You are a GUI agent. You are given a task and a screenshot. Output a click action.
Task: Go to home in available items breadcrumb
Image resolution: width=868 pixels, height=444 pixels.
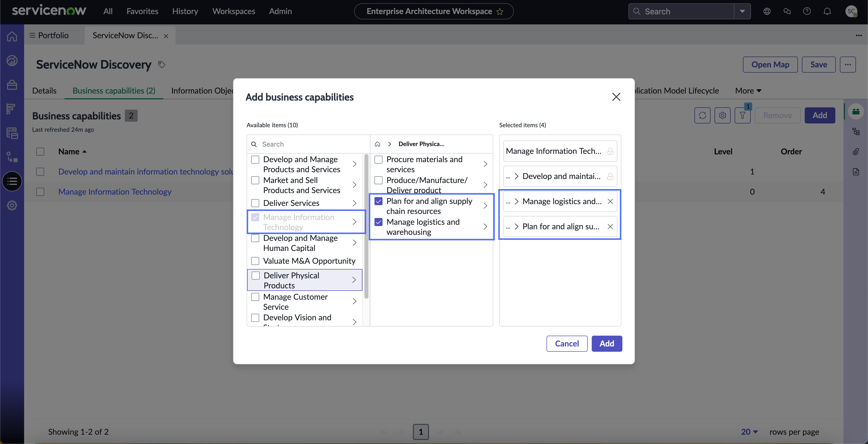click(377, 144)
